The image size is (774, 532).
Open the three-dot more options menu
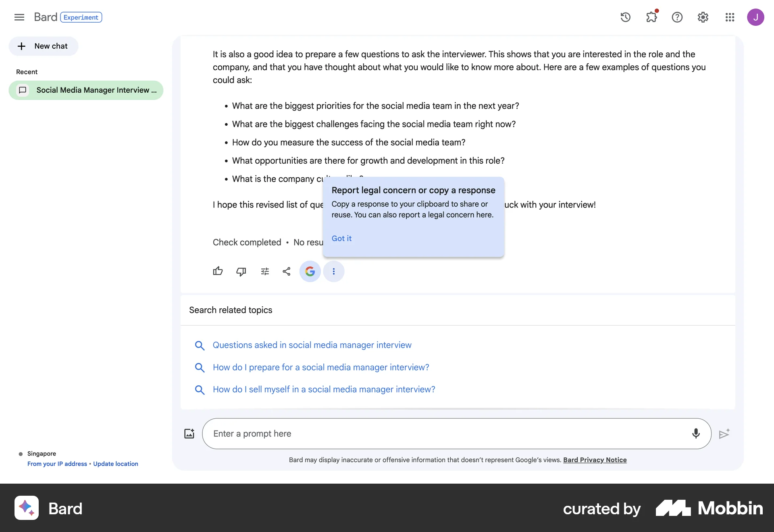pos(334,271)
